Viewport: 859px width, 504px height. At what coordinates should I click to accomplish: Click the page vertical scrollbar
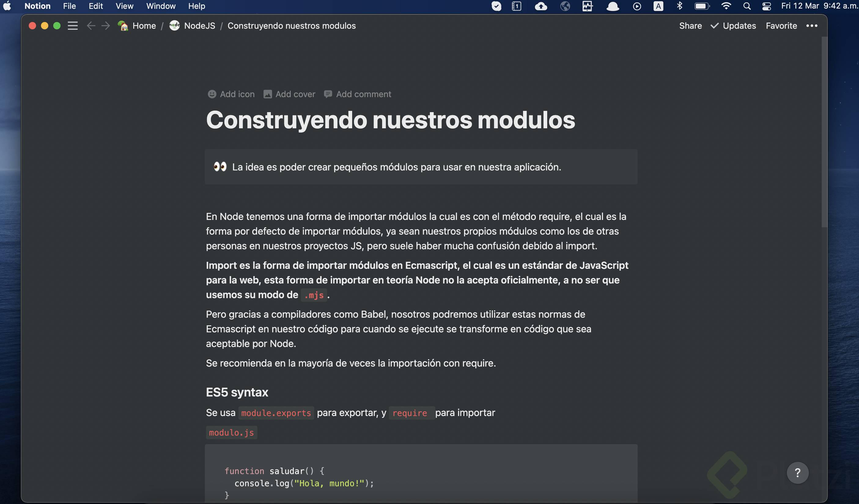tap(824, 133)
